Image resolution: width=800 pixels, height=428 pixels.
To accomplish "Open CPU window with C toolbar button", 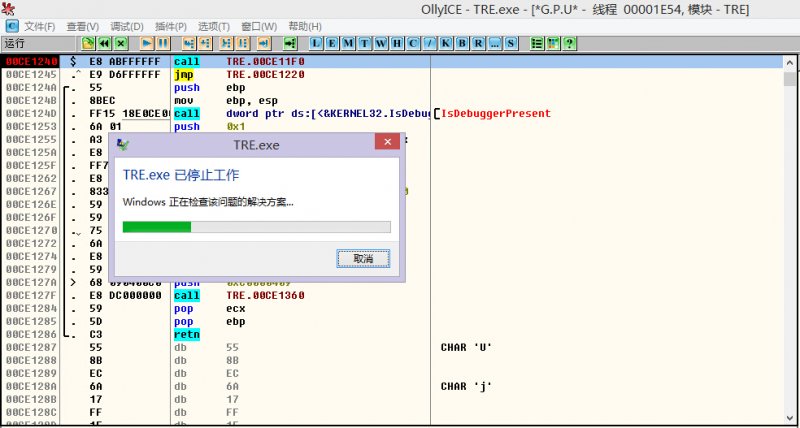I will click(x=413, y=44).
